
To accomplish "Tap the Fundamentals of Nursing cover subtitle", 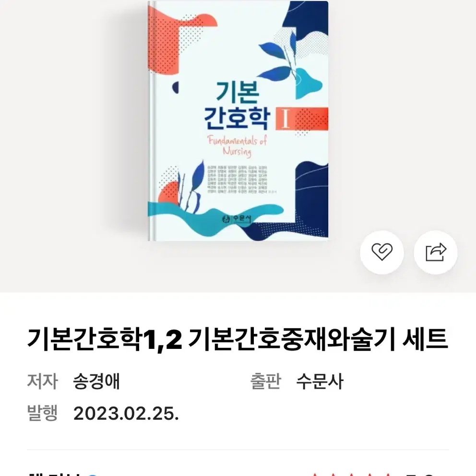I will (237, 146).
